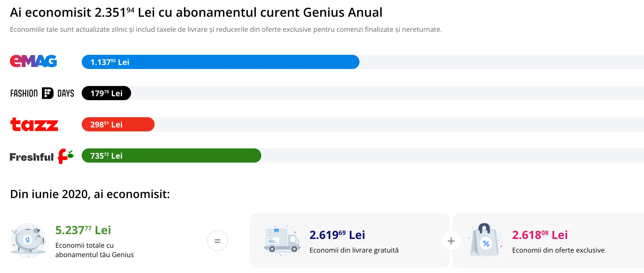The image size is (644, 273).
Task: Click the Genius piggy bank icon
Action: click(x=28, y=240)
